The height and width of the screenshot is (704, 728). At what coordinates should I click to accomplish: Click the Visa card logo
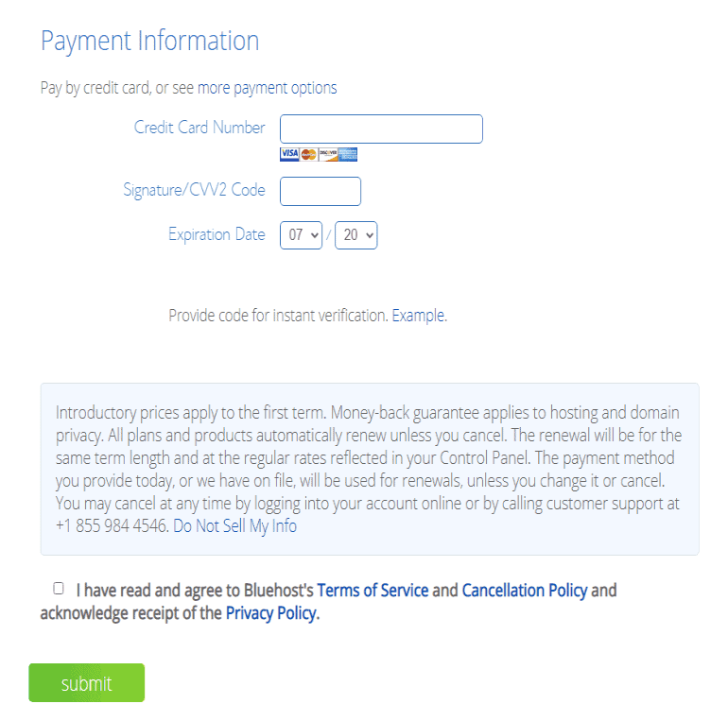(289, 154)
